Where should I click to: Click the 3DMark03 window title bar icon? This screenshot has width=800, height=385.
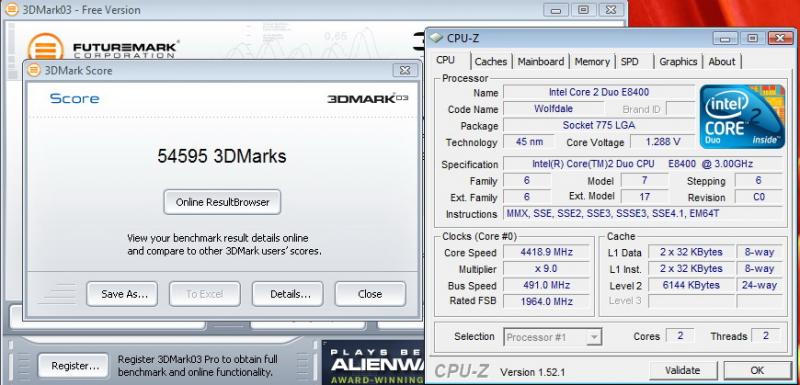(x=12, y=10)
